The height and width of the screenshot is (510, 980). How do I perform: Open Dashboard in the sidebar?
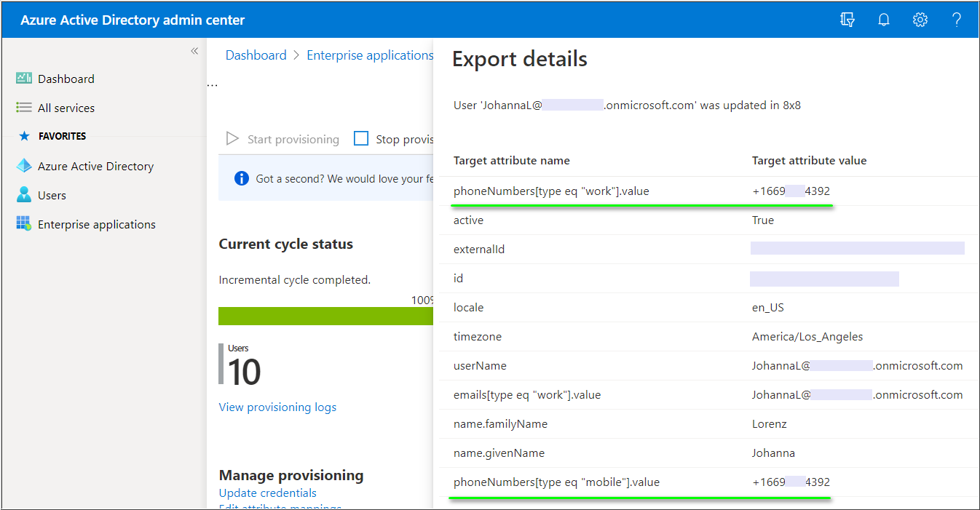pos(66,79)
